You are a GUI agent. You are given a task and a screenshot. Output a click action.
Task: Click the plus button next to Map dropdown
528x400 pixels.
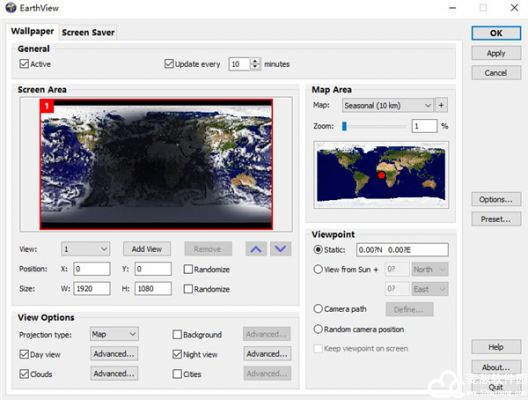(x=441, y=105)
